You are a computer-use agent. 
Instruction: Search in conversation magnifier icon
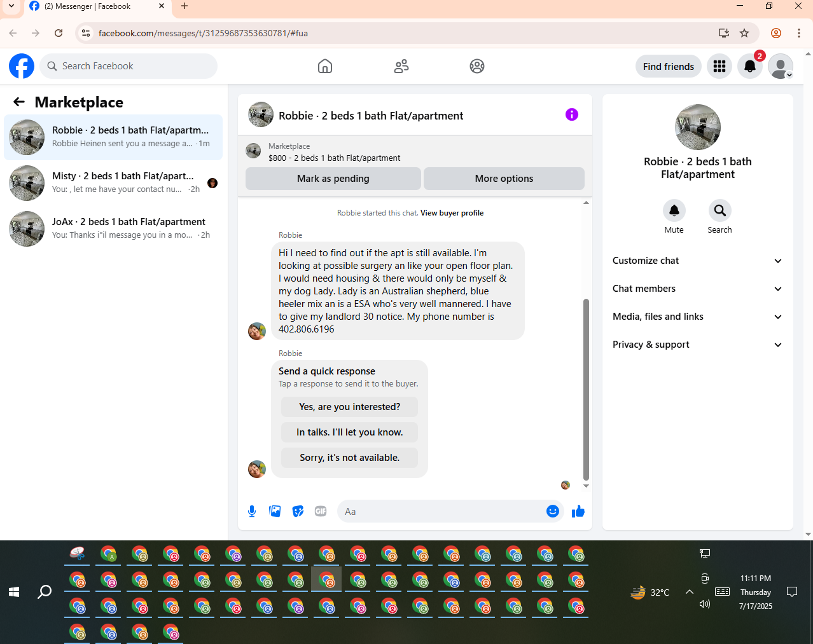tap(720, 210)
